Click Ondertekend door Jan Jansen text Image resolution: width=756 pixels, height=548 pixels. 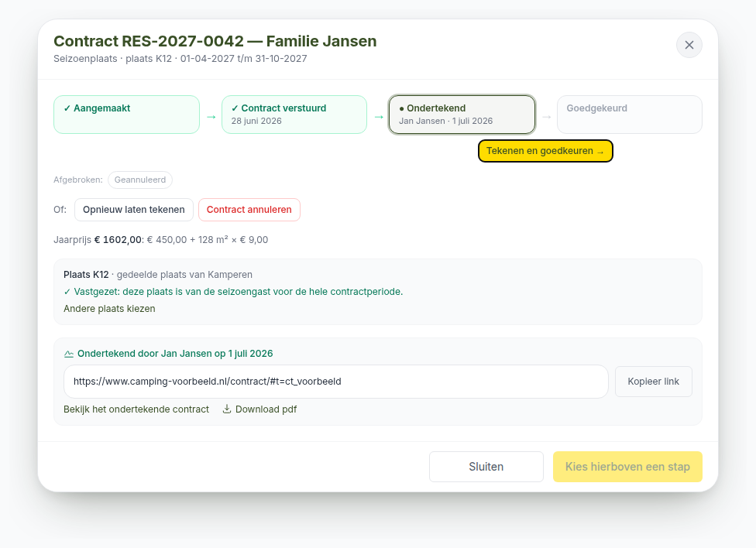(x=175, y=353)
